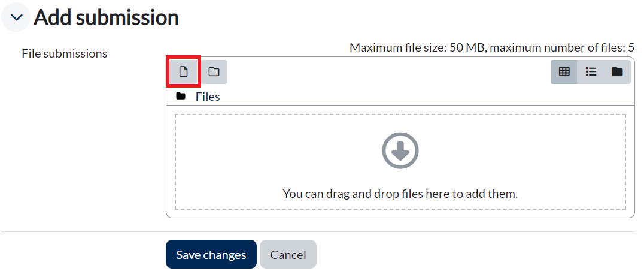Click empty space left of the download arrow
Viewport: 644px width, 277px height.
click(x=269, y=150)
